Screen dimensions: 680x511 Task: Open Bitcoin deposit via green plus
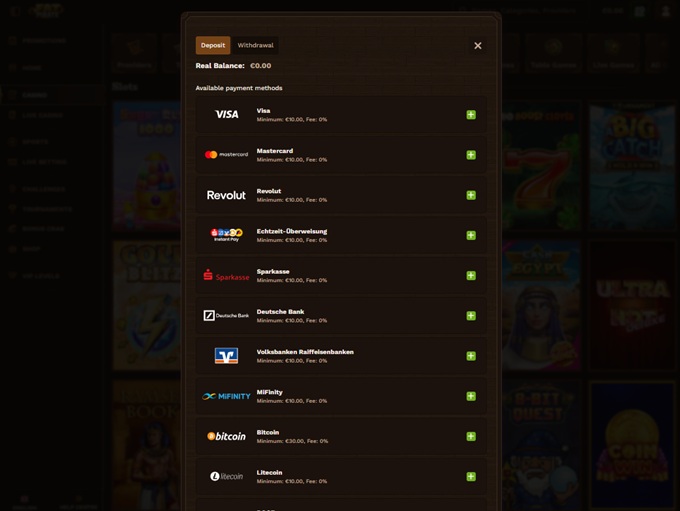[471, 436]
